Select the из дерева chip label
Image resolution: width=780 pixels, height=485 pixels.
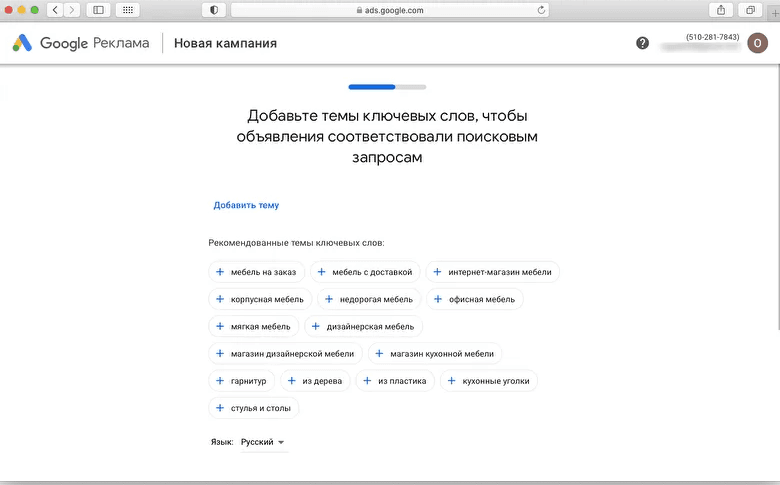coord(322,381)
